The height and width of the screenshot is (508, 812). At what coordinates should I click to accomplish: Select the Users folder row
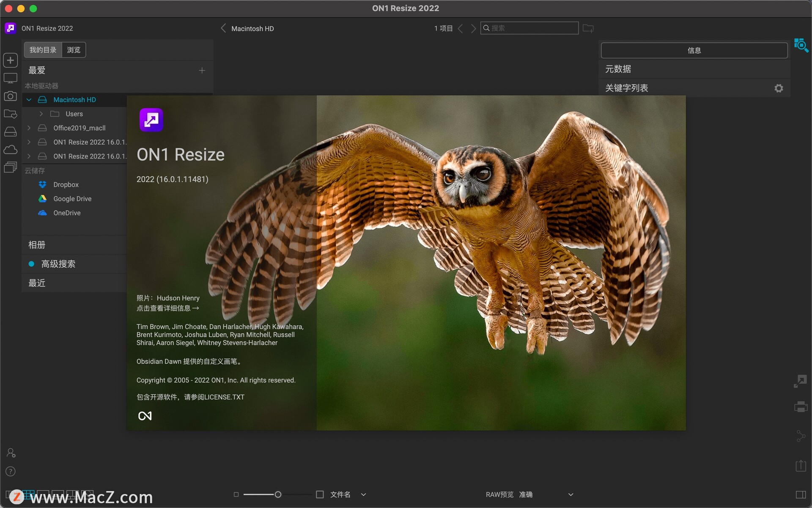click(74, 114)
